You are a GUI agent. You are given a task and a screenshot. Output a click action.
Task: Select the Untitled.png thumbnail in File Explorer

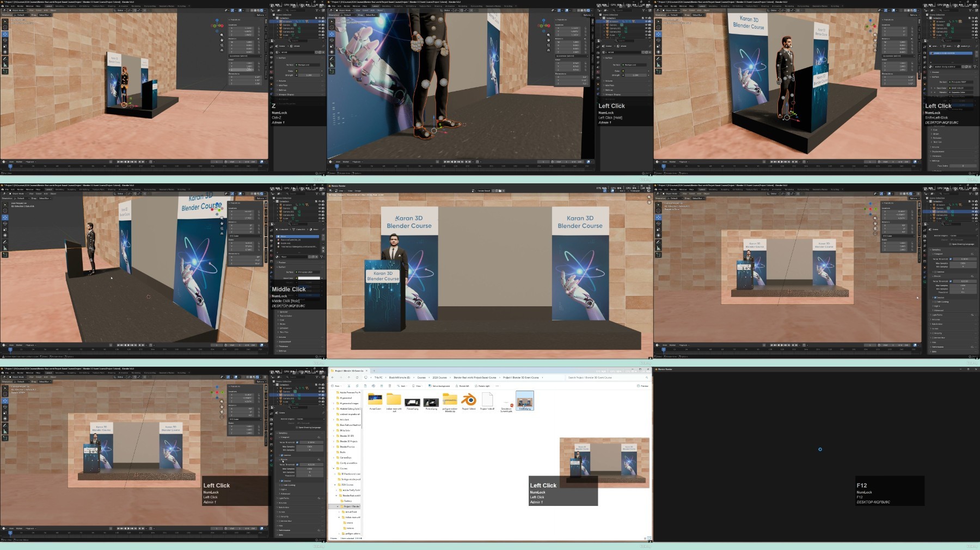[x=524, y=401]
